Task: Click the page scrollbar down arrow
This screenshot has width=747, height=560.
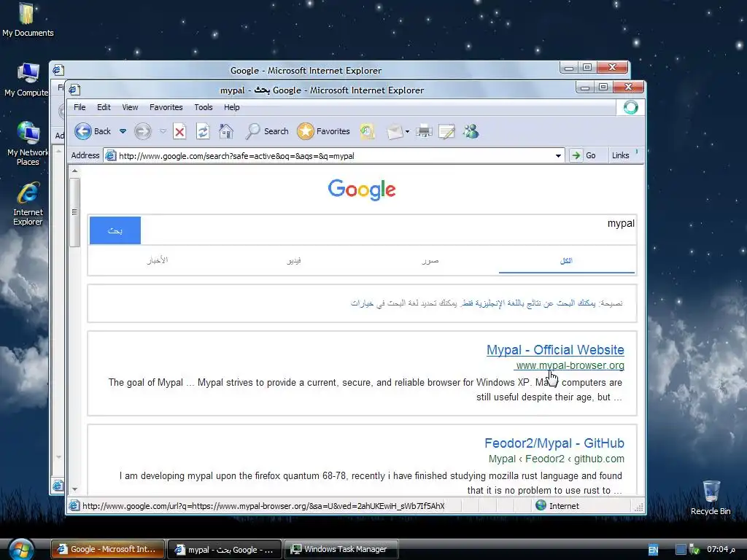Action: pyautogui.click(x=75, y=489)
